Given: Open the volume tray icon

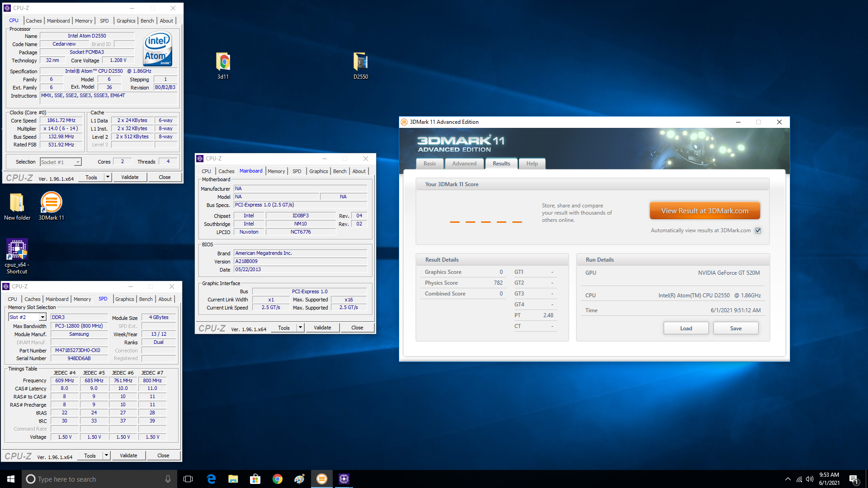Looking at the screenshot, I should [x=809, y=479].
